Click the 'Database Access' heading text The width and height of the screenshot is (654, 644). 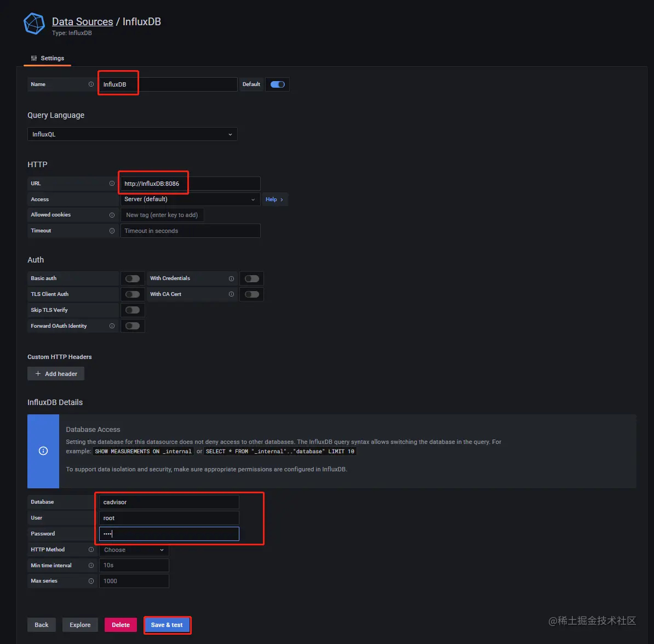(93, 430)
